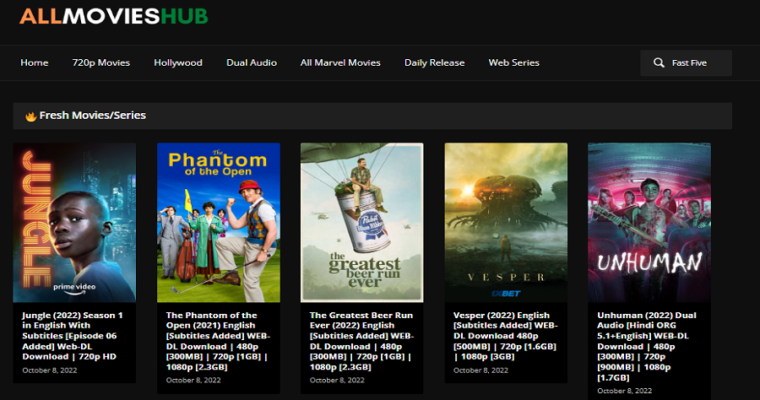Open The Phantom of the Open (2021) link
The height and width of the screenshot is (400, 760).
[x=218, y=341]
